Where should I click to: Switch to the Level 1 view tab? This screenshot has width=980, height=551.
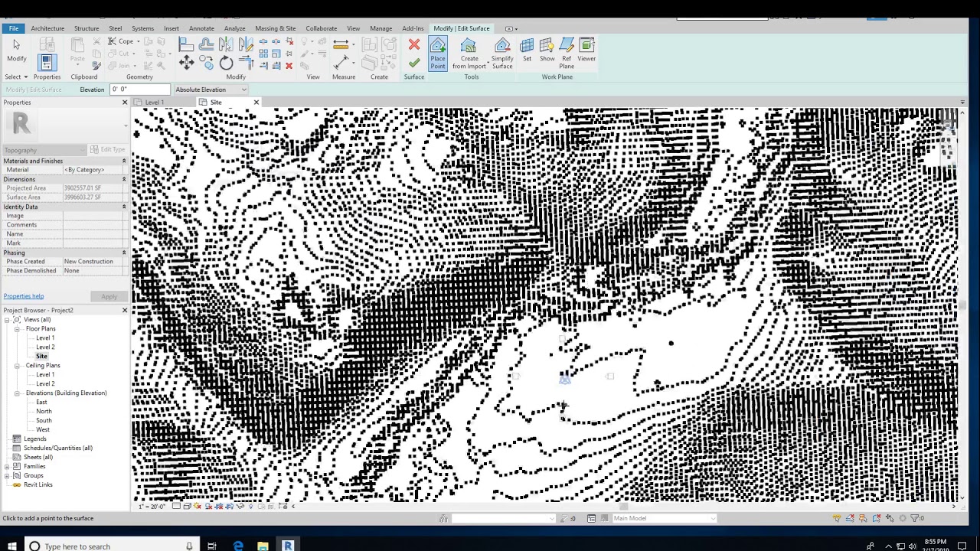(154, 103)
